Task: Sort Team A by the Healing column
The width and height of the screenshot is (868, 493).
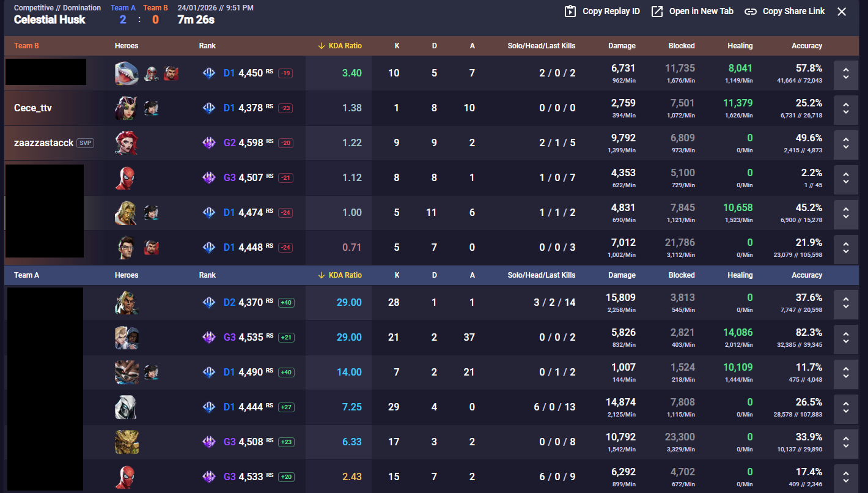Action: [x=740, y=275]
